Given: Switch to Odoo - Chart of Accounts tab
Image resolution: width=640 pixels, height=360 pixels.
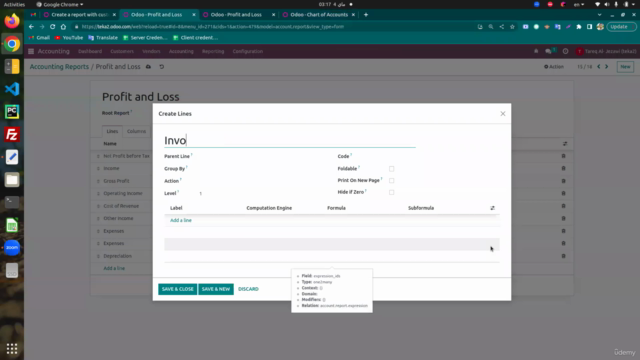Looking at the screenshot, I should [x=319, y=15].
